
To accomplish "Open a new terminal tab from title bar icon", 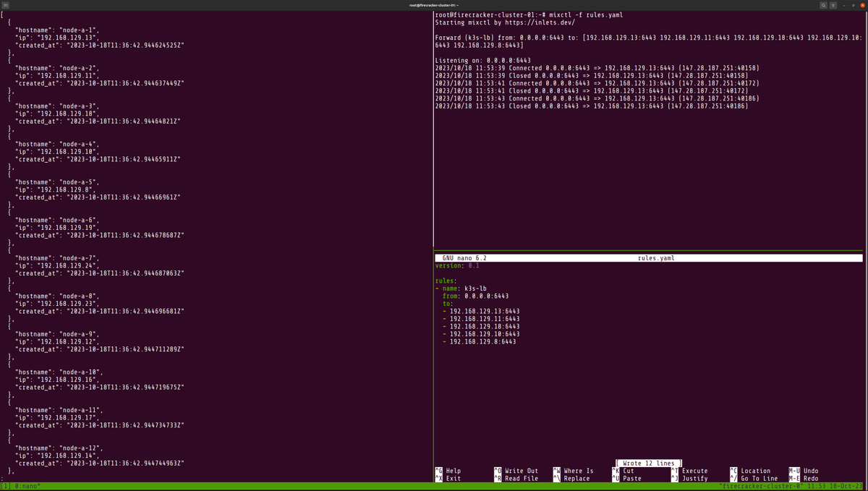I will pyautogui.click(x=6, y=5).
